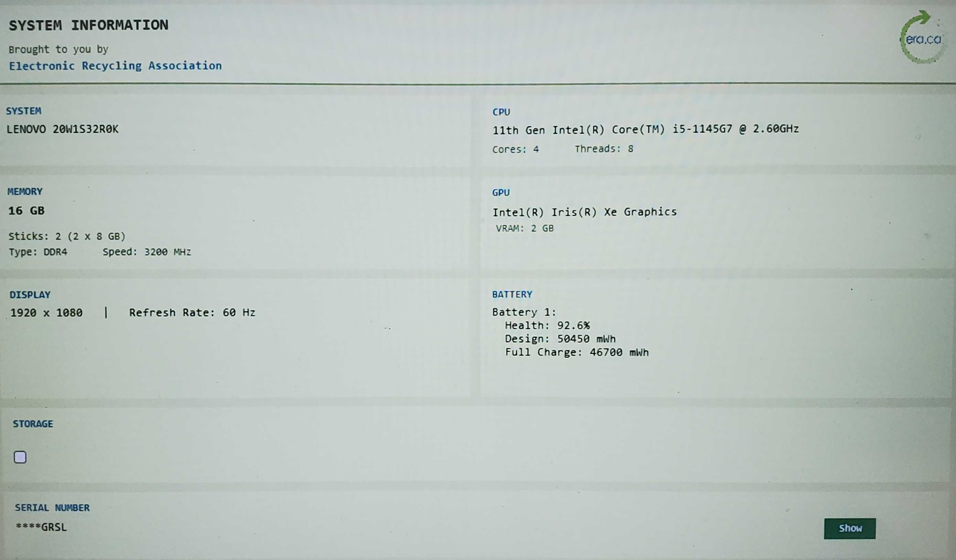Select the model text LENOVO 20W1S32R0K
956x560 pixels.
[63, 129]
